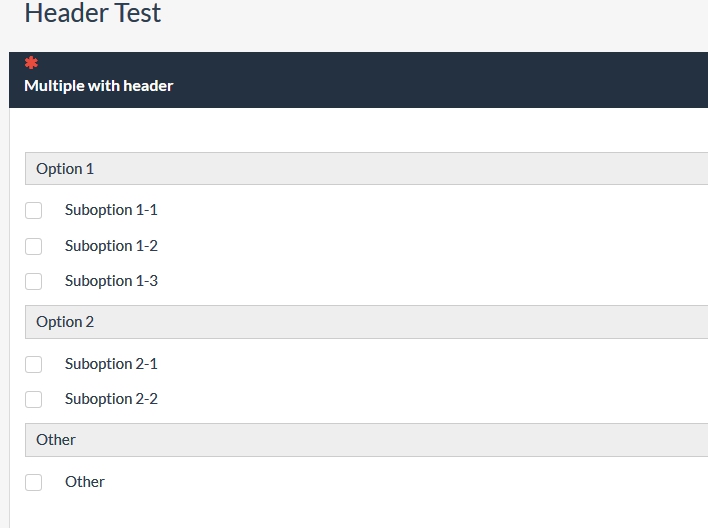
Task: Select the Suboption 2-2 checkbox
Action: [34, 399]
